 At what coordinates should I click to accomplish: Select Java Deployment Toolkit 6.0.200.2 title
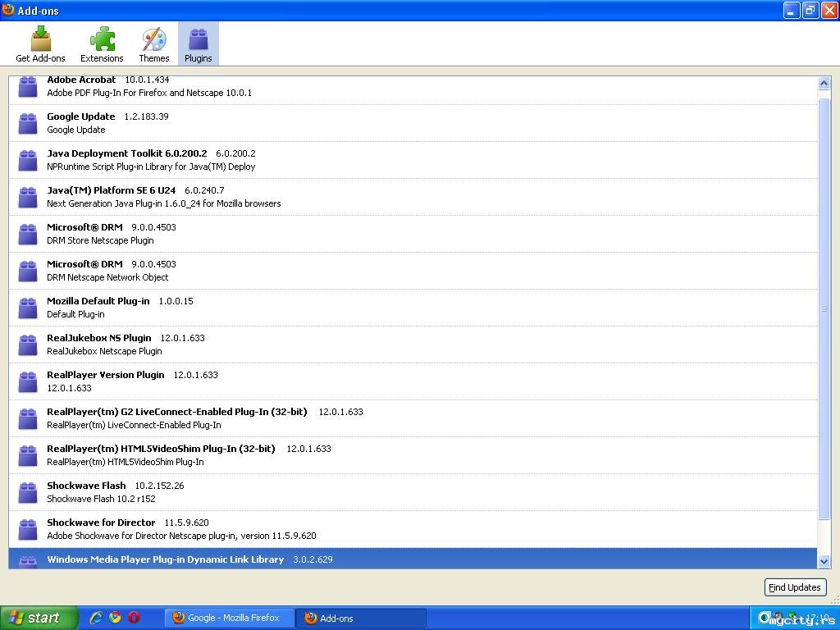pyautogui.click(x=127, y=153)
